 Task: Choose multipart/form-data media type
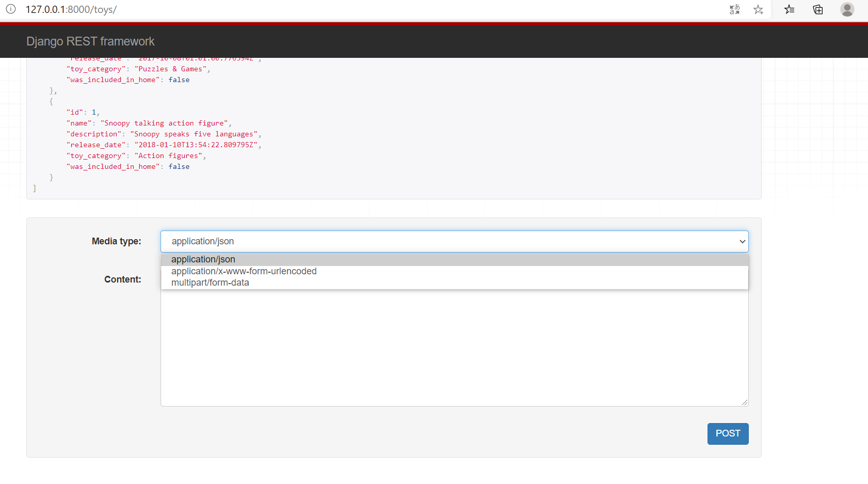[454, 283]
